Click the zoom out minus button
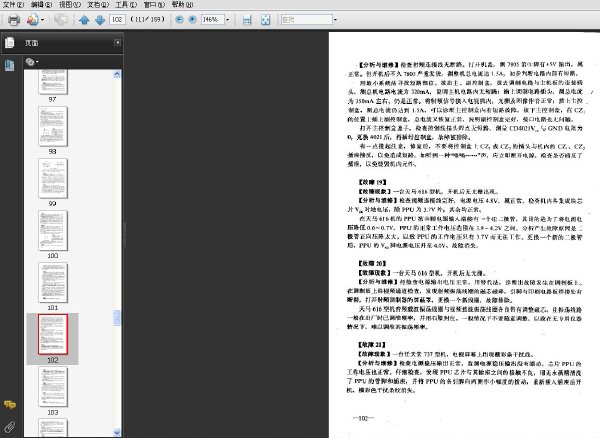600x438 pixels. pos(179,20)
